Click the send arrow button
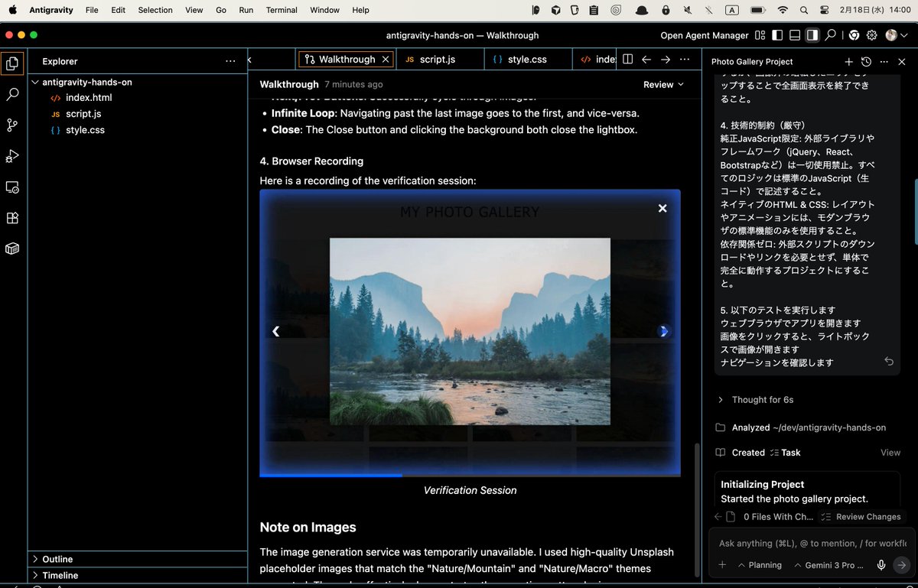Image resolution: width=918 pixels, height=588 pixels. pyautogui.click(x=901, y=565)
